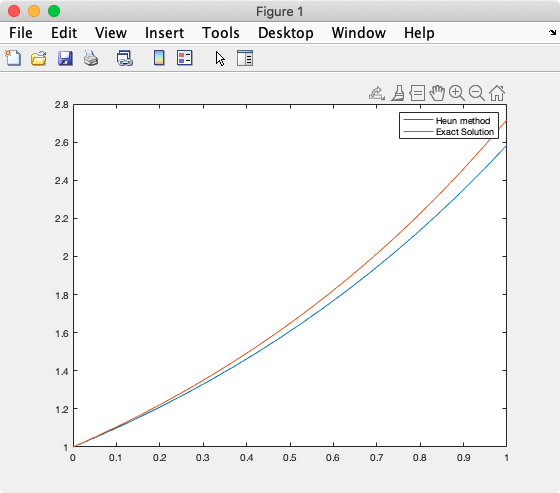Open the Window menu
560x493 pixels.
359,33
